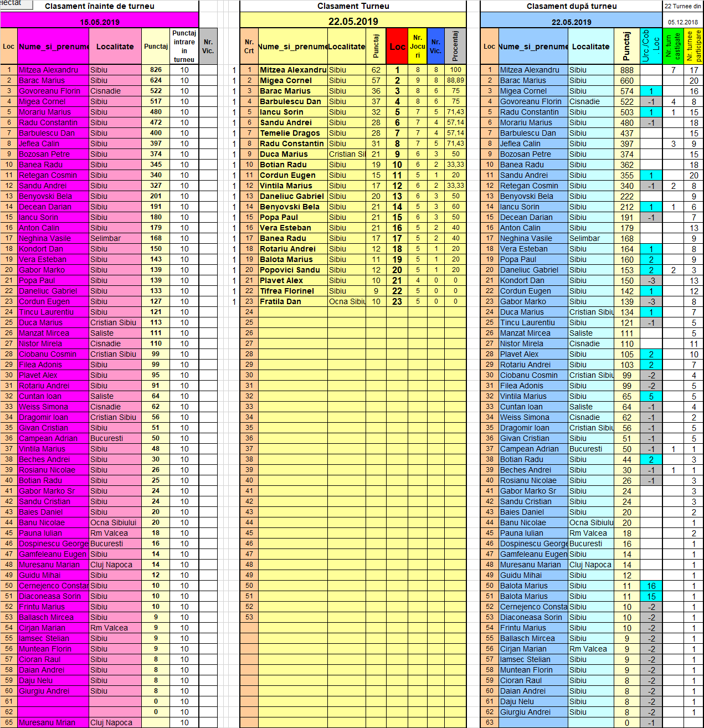Click the 'Localitate' header in the magenta table
This screenshot has height=728, width=704.
[x=115, y=47]
